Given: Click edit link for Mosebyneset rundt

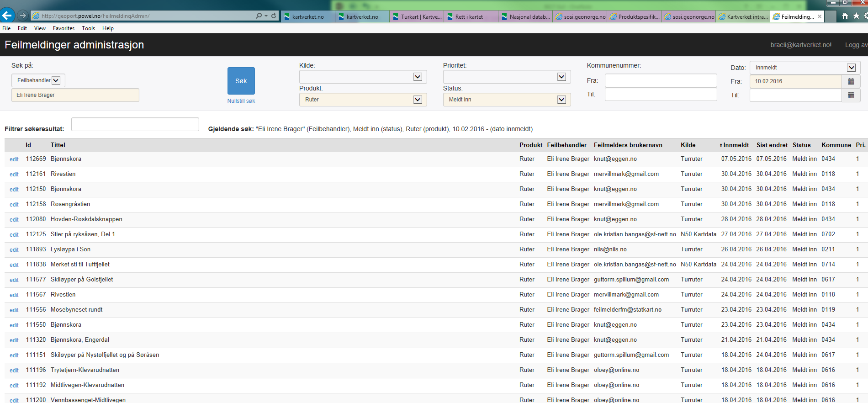Looking at the screenshot, I should click(x=14, y=310).
